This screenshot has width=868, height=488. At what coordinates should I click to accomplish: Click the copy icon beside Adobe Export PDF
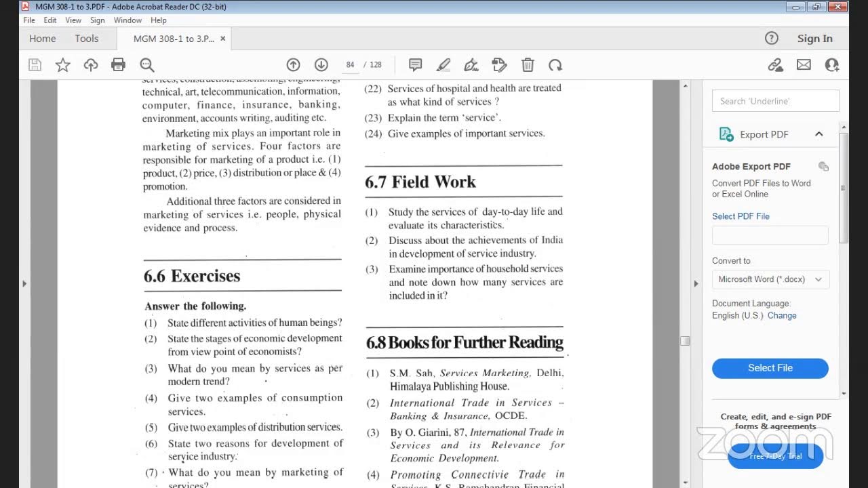pos(823,167)
